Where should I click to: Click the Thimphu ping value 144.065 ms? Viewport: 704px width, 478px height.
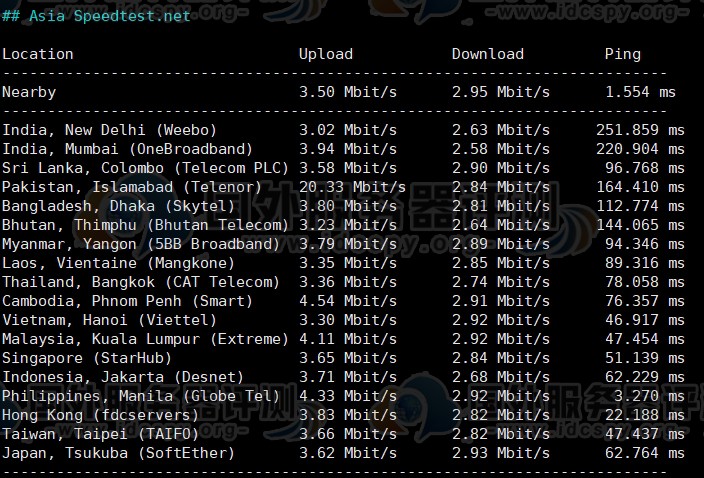[641, 225]
